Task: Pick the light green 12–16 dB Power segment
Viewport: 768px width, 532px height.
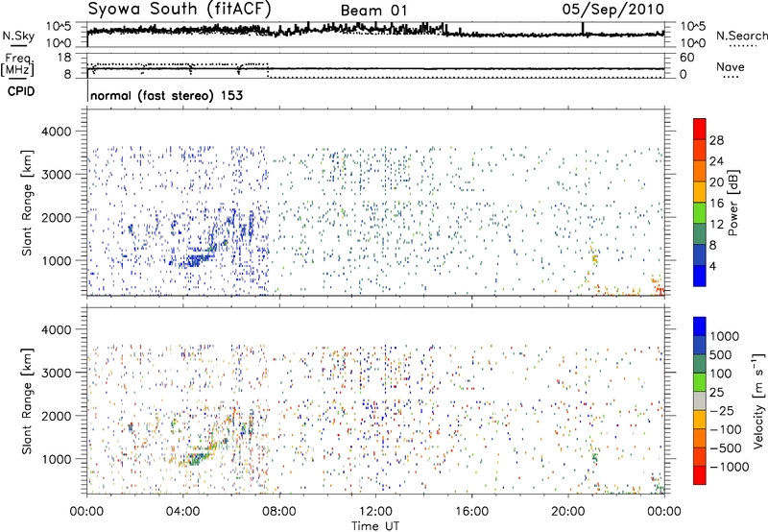Action: click(x=700, y=213)
